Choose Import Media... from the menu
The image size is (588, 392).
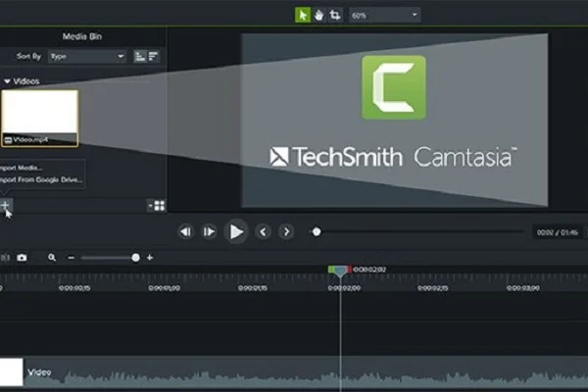22,168
